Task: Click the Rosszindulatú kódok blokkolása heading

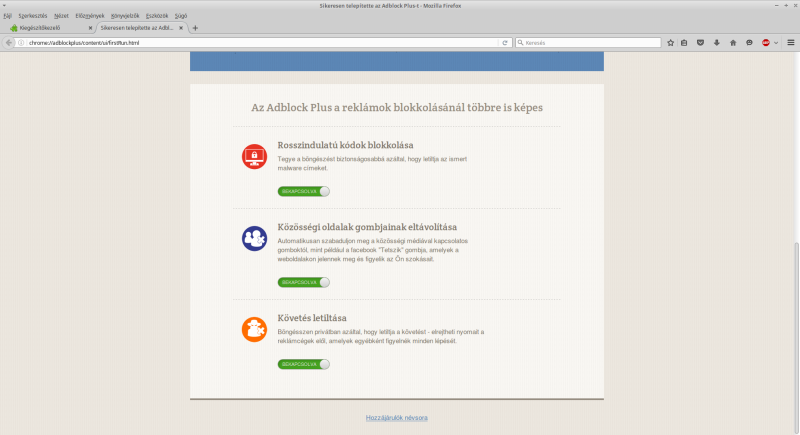Action: point(345,145)
